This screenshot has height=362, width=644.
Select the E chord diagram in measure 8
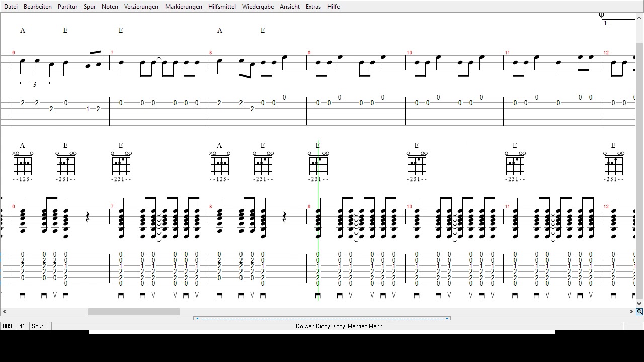(263, 165)
